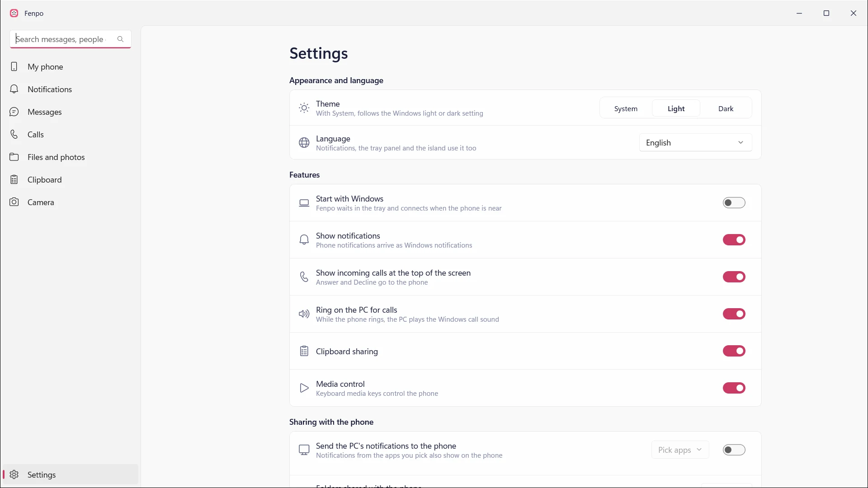
Task: Click the play icon beside Media control
Action: click(x=304, y=388)
